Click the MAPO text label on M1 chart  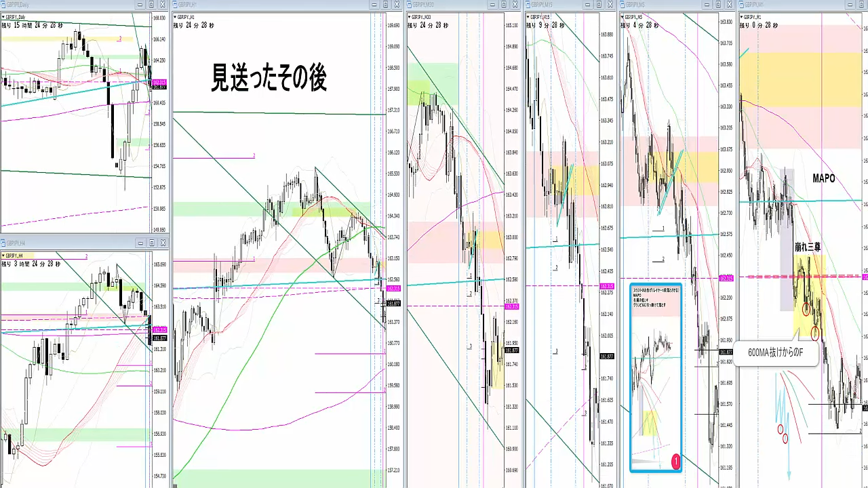[823, 178]
